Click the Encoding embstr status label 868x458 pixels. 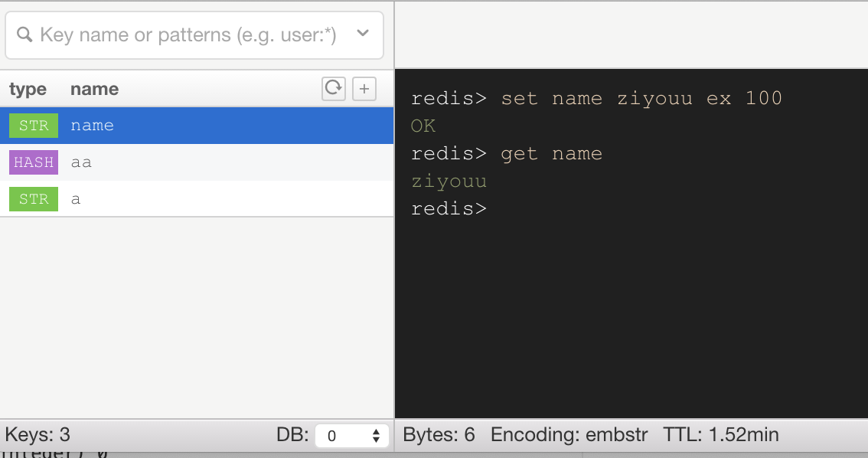(569, 435)
